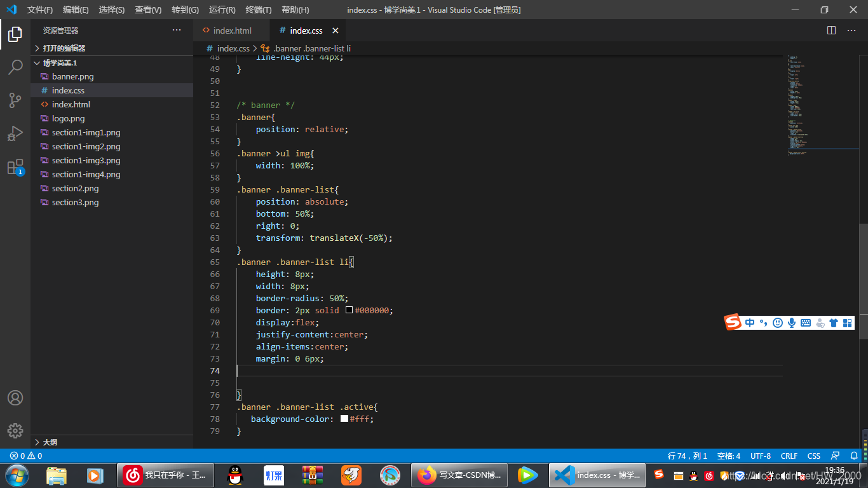Open the Manage gear icon

pos(15,430)
